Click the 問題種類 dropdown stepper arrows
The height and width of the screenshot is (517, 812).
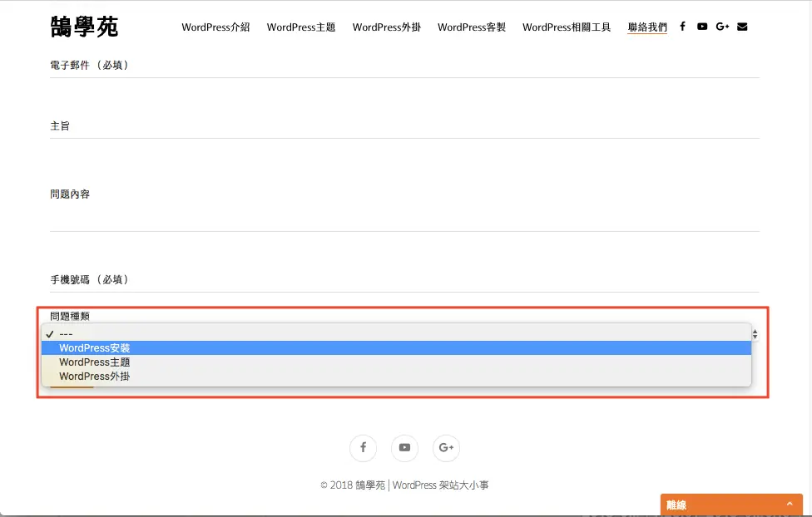pos(755,334)
